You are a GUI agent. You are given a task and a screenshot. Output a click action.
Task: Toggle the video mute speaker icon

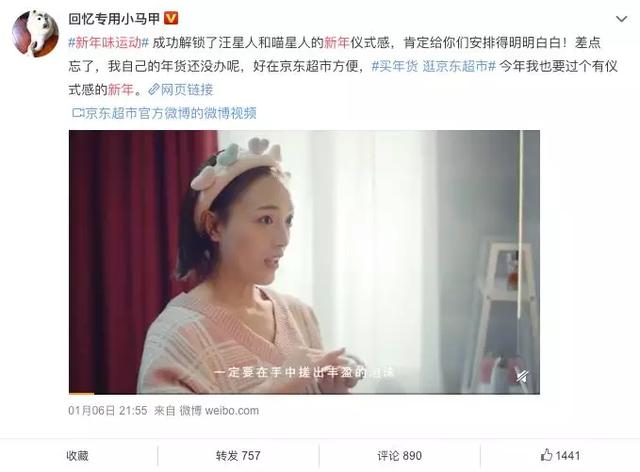[x=522, y=376]
